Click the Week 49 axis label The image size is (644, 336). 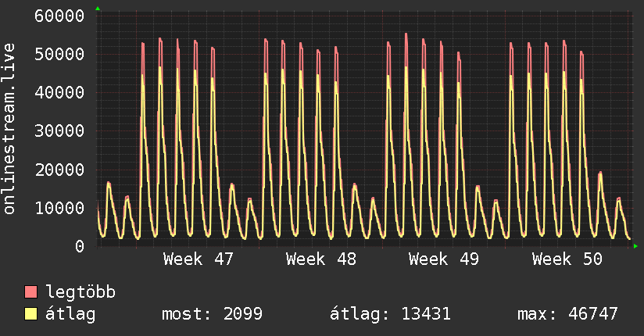(444, 259)
